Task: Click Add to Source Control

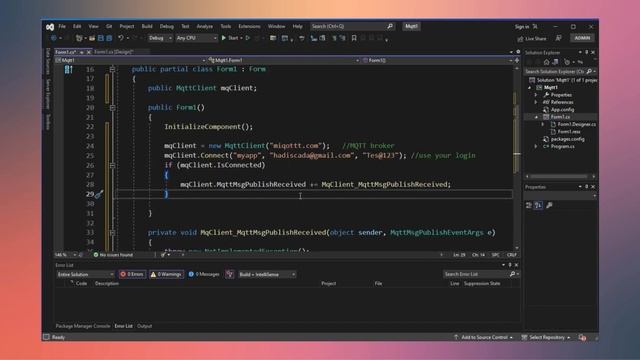Action: 483,338
